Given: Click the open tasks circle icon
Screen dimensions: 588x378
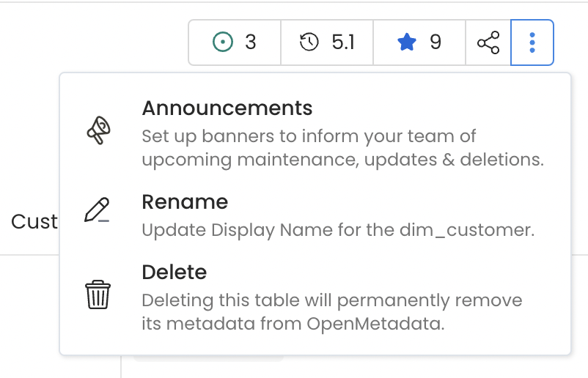Looking at the screenshot, I should 221,42.
